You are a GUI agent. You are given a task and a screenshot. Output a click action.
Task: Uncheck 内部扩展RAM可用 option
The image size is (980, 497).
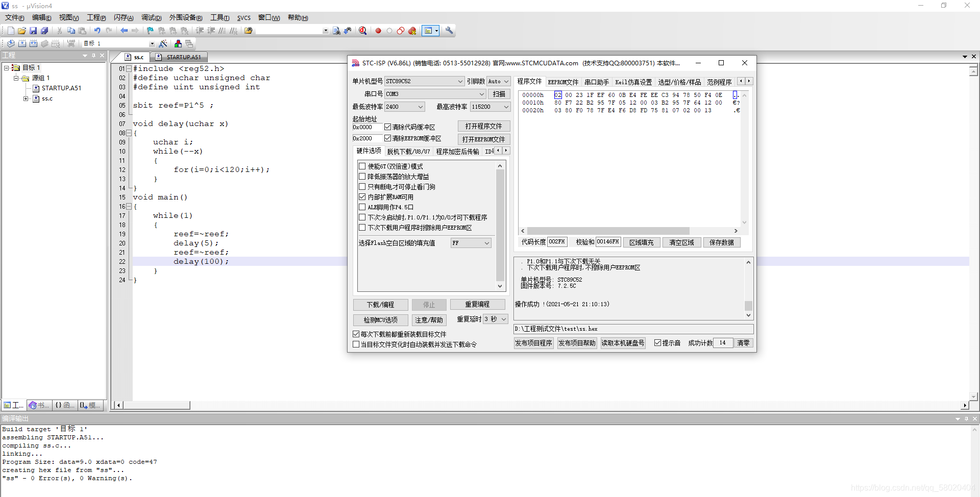[362, 197]
